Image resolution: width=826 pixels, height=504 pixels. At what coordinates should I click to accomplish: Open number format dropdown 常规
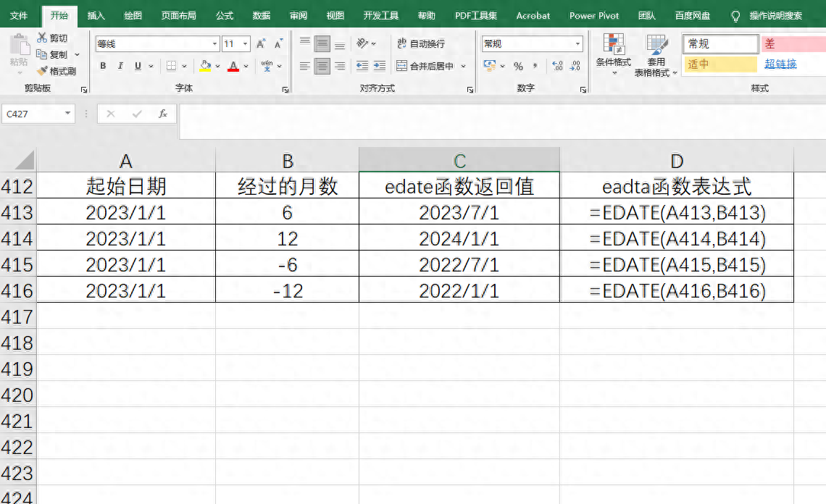tap(578, 43)
